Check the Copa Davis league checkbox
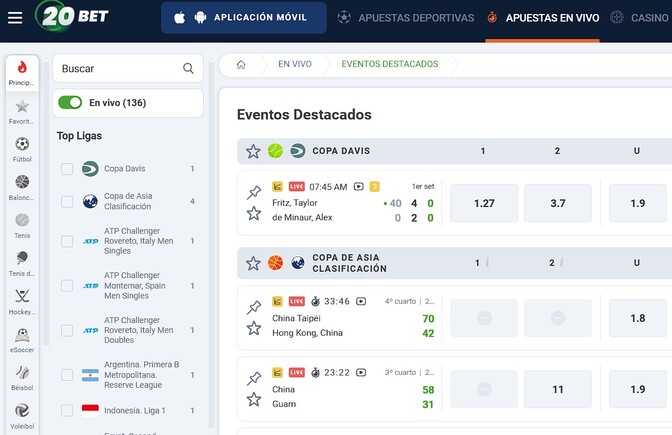The width and height of the screenshot is (672, 435). click(67, 169)
